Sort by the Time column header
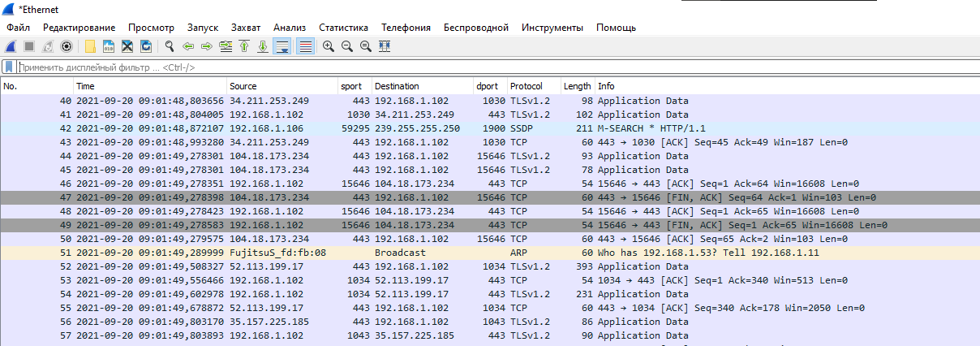The width and height of the screenshot is (980, 346). click(x=149, y=86)
